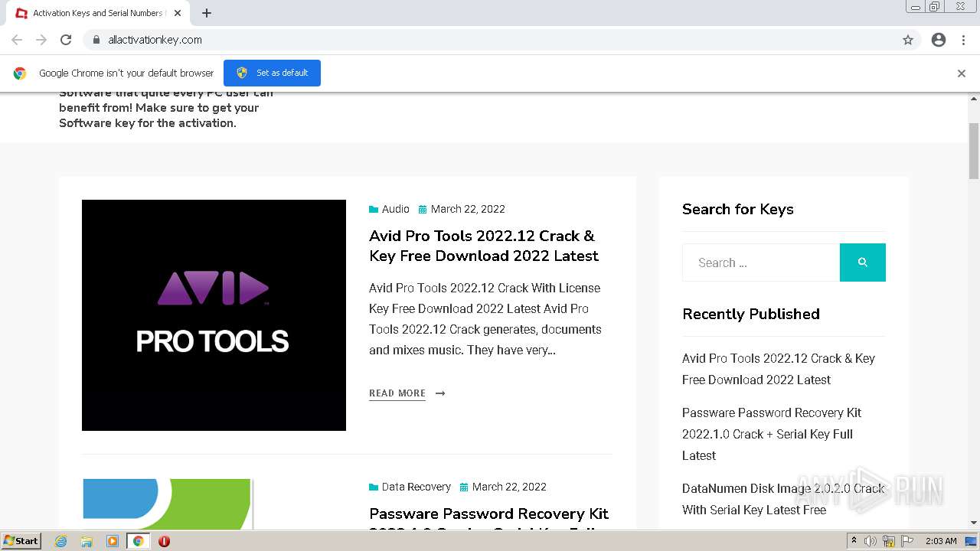This screenshot has height=551, width=980.
Task: Click the Avid post excerpt paragraph text
Action: pyautogui.click(x=485, y=319)
